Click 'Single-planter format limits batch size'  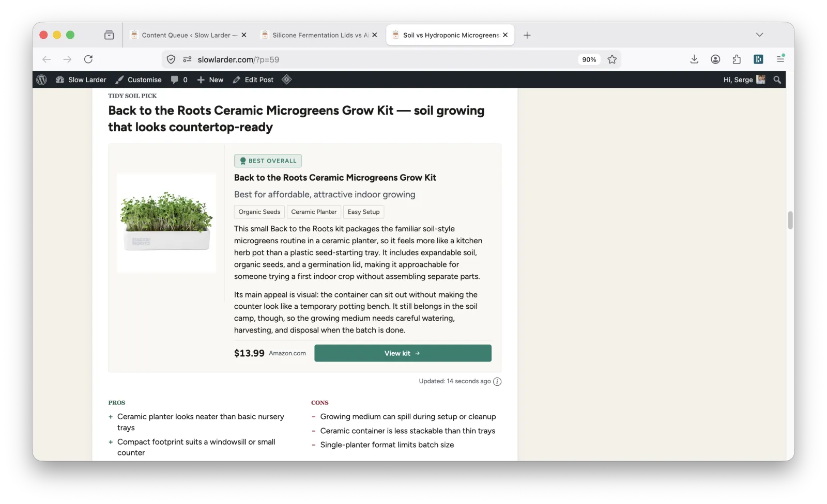coord(387,445)
